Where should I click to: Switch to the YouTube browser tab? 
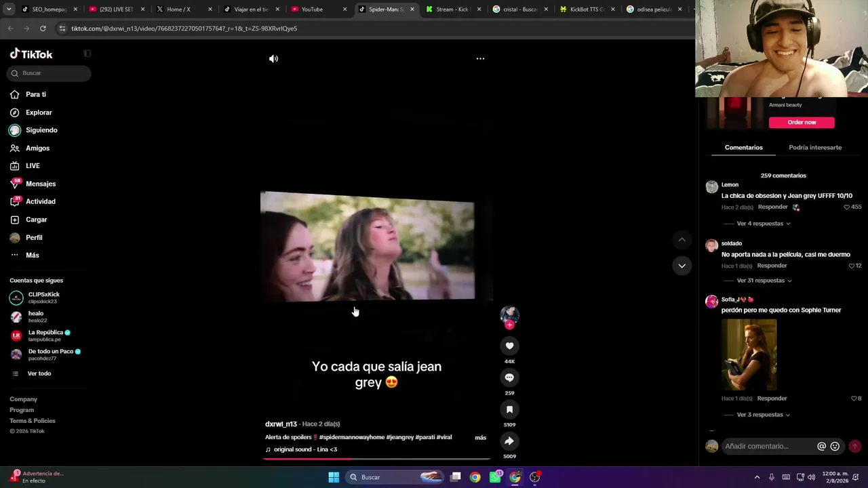point(319,9)
